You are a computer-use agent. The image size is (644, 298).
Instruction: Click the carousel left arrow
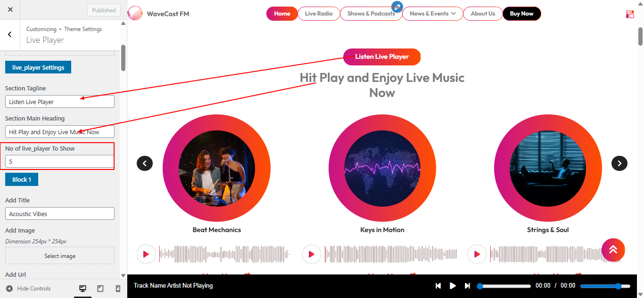pyautogui.click(x=145, y=163)
